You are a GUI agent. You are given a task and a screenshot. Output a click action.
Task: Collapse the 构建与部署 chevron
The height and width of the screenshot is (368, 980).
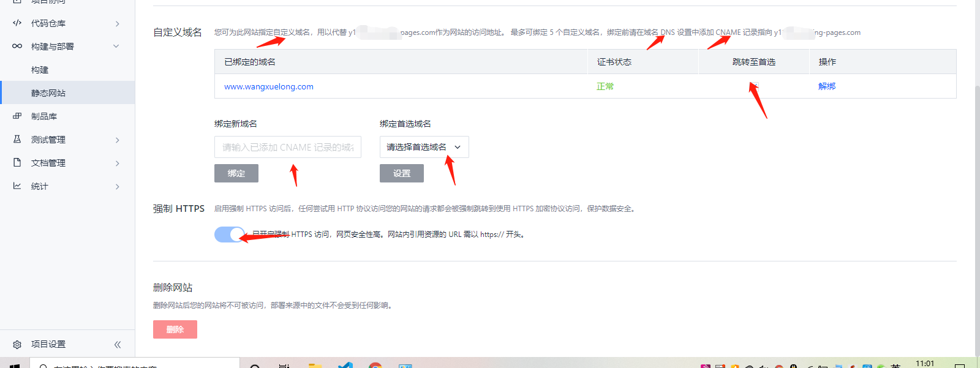pyautogui.click(x=116, y=47)
